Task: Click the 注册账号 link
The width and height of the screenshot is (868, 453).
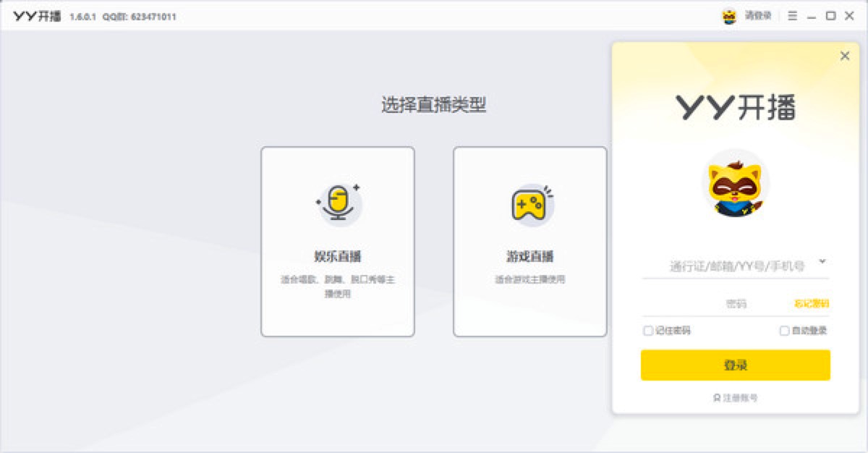Action: [x=736, y=398]
